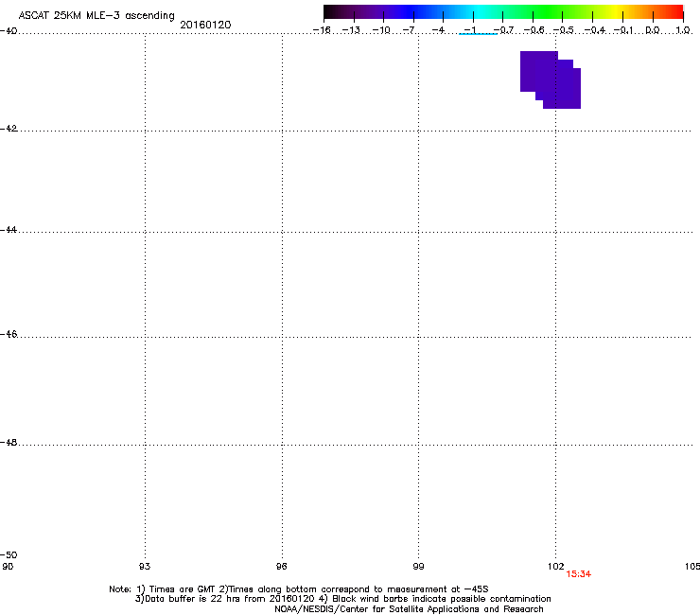Click the -1 label on the color scale
The width and height of the screenshot is (700, 615).
tap(469, 30)
